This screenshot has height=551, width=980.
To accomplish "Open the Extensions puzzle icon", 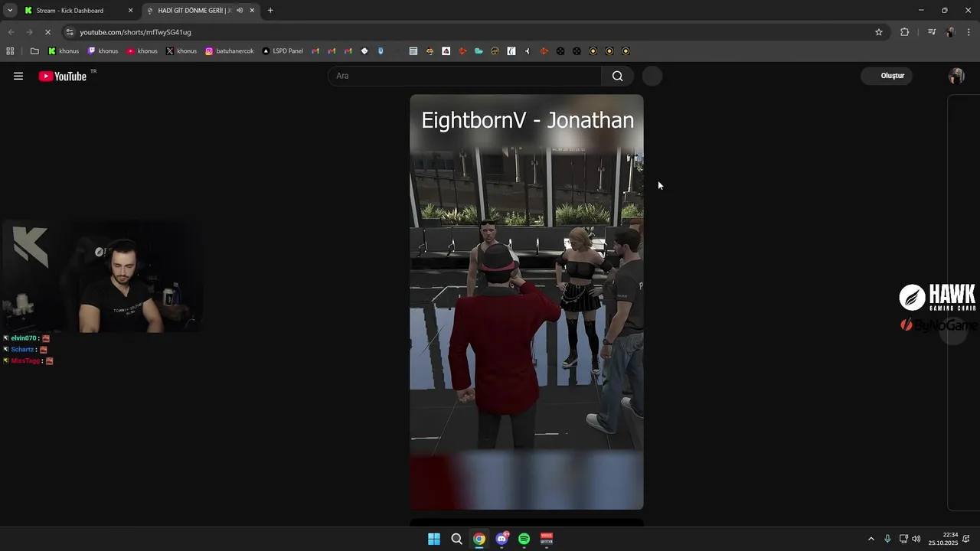I will point(904,32).
